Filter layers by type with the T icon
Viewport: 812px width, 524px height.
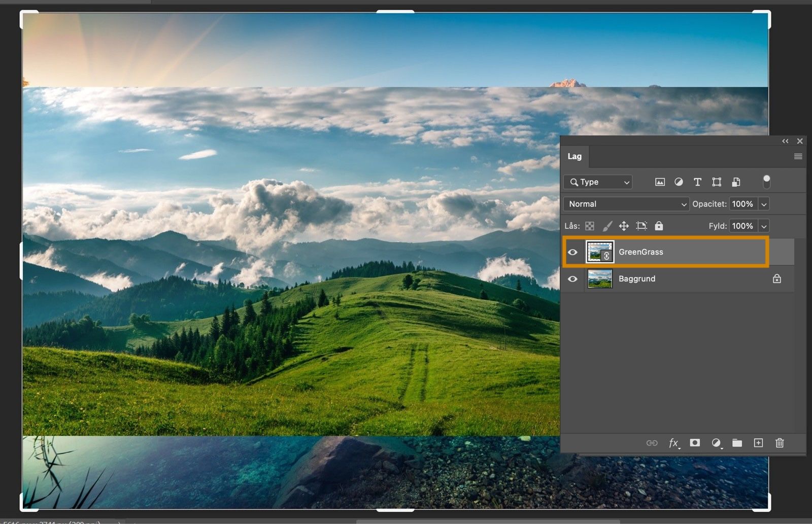pos(697,182)
